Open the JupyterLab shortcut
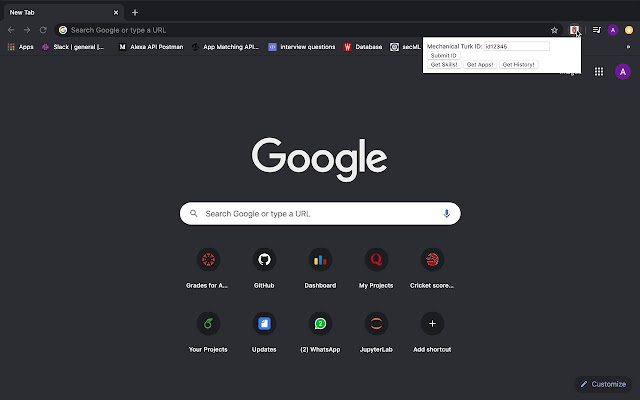 pos(376,332)
